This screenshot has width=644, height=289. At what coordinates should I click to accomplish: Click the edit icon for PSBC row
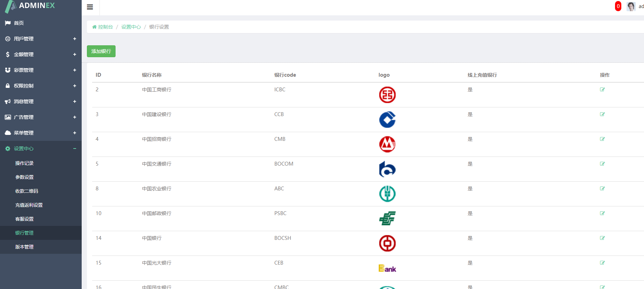pos(602,213)
